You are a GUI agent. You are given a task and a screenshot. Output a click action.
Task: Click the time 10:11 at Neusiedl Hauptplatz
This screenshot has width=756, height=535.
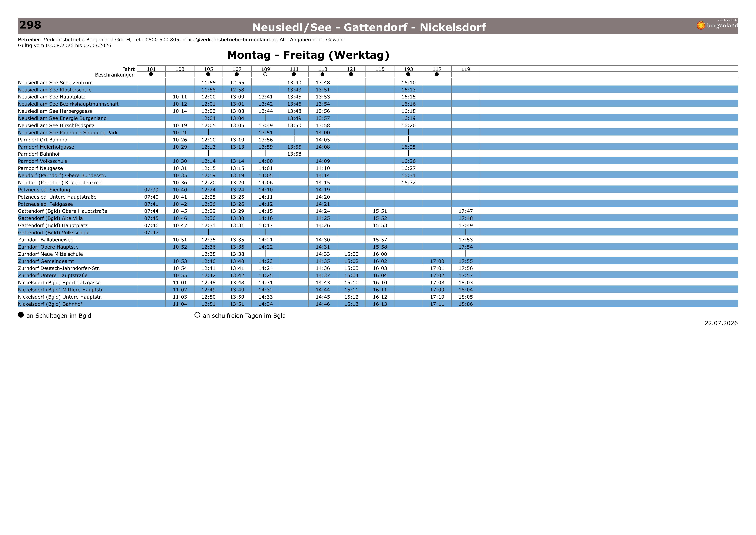180,97
